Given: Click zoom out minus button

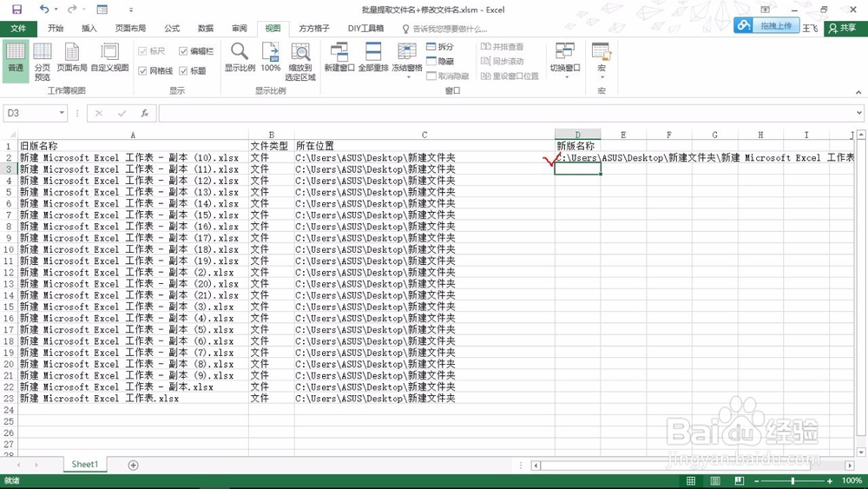Looking at the screenshot, I should click(757, 480).
